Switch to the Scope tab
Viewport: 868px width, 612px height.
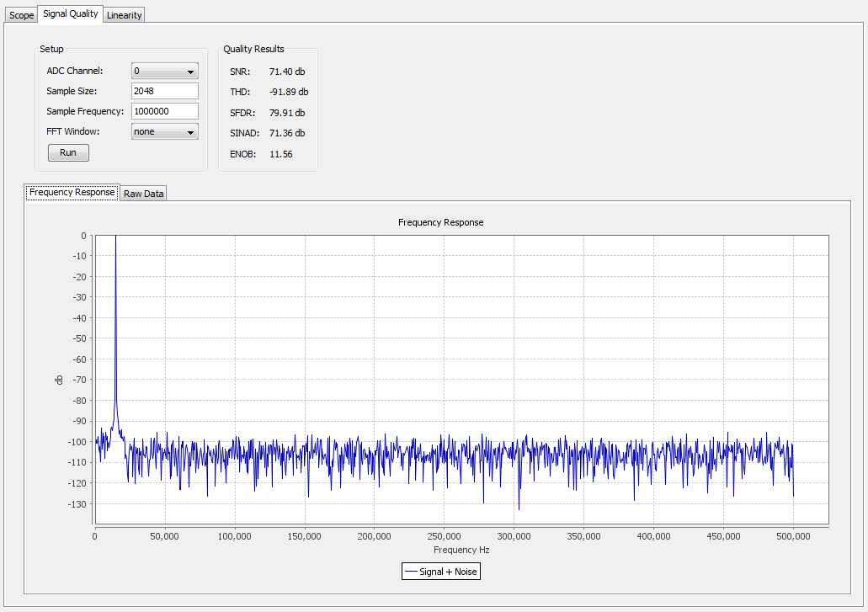click(x=21, y=15)
